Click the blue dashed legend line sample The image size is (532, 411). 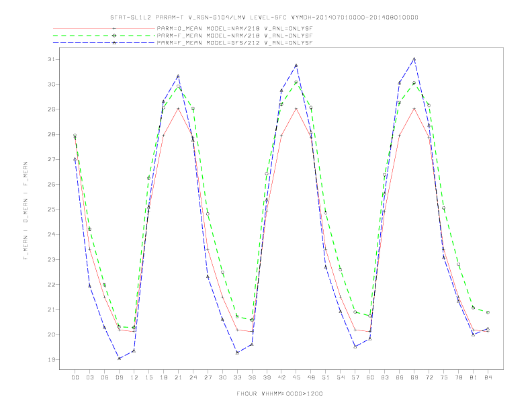pos(104,43)
